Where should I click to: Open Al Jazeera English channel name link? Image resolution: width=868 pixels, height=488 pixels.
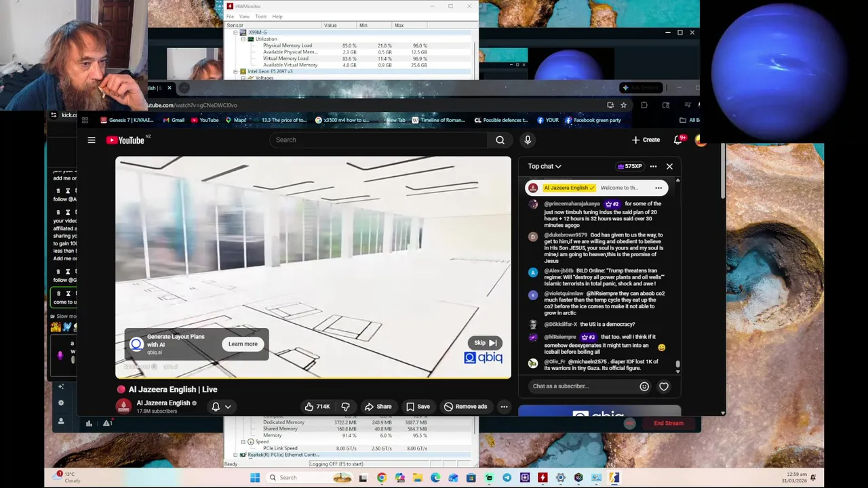click(x=163, y=403)
